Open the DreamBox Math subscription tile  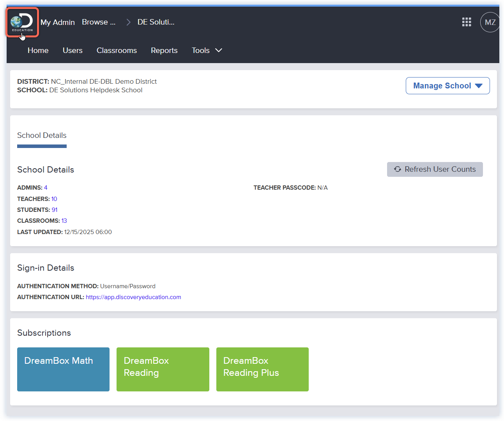pos(63,369)
